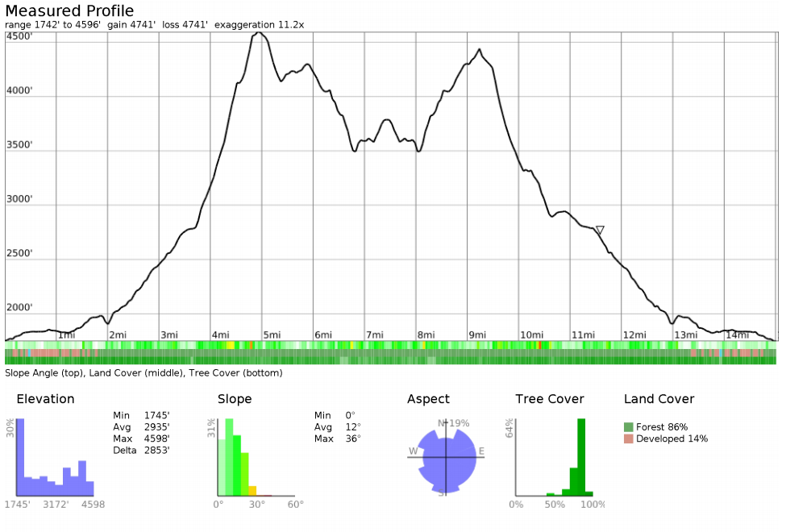The height and width of the screenshot is (532, 786).
Task: Click the Aspect section heading
Action: click(x=429, y=399)
